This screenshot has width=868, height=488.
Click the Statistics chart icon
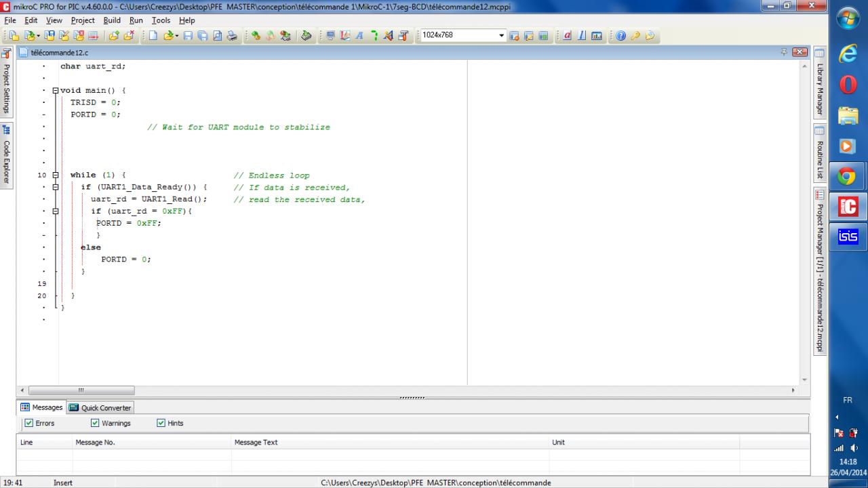pos(596,35)
